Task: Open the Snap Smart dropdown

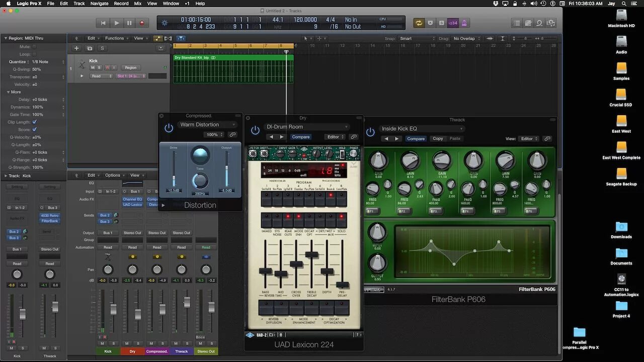Action: [417, 39]
